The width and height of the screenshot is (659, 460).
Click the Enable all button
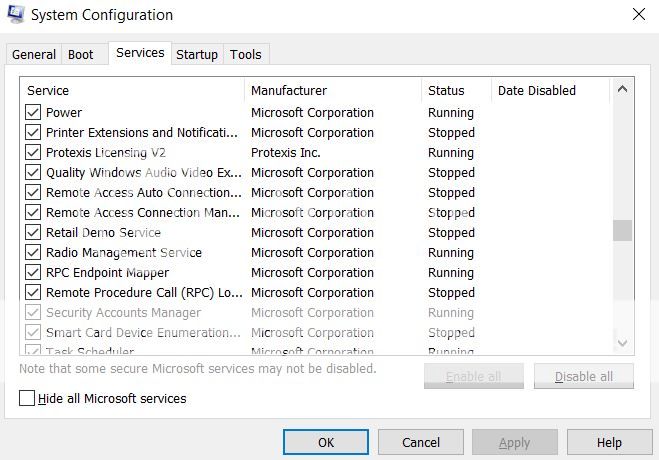[474, 376]
